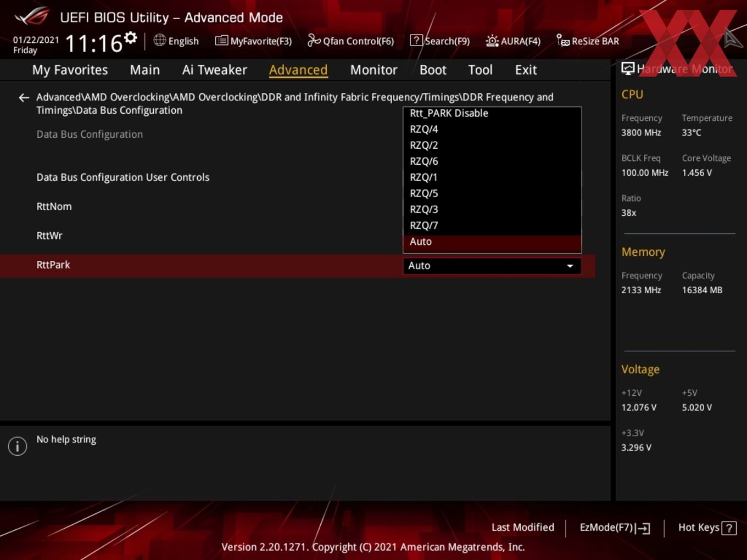
Task: Click the back arrow beside the breadcrumb path
Action: [24, 98]
